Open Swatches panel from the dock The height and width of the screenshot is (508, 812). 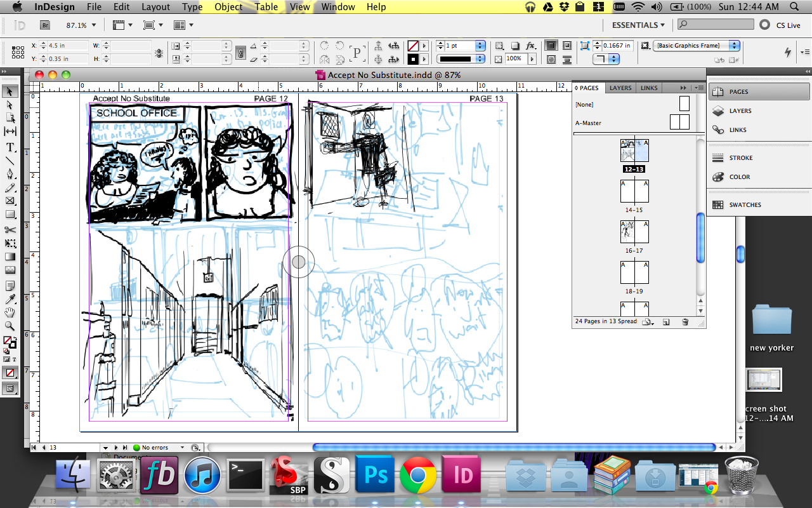pos(759,205)
